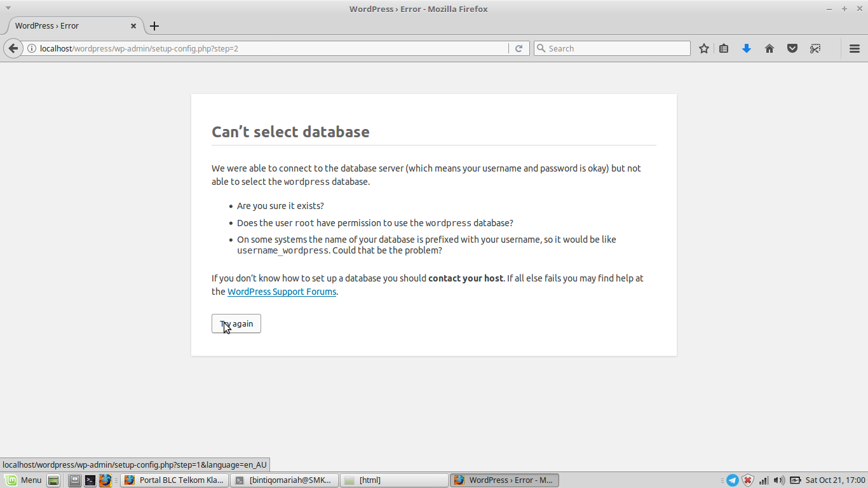Open the red shield tray icon
This screenshot has height=488, width=868.
click(749, 480)
